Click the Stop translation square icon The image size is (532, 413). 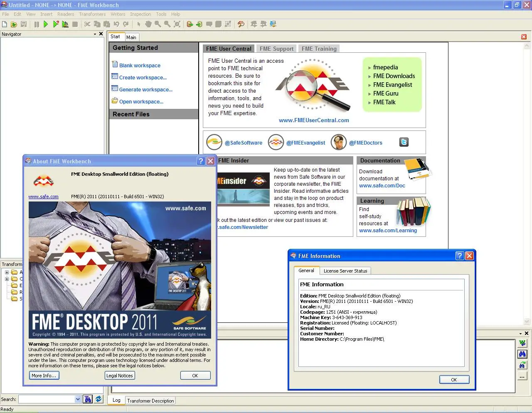[x=75, y=24]
